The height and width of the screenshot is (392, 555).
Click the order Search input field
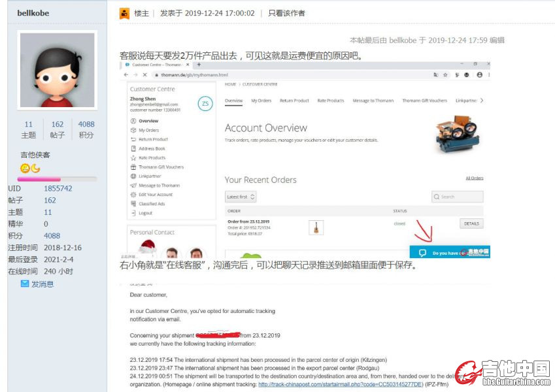(458, 197)
